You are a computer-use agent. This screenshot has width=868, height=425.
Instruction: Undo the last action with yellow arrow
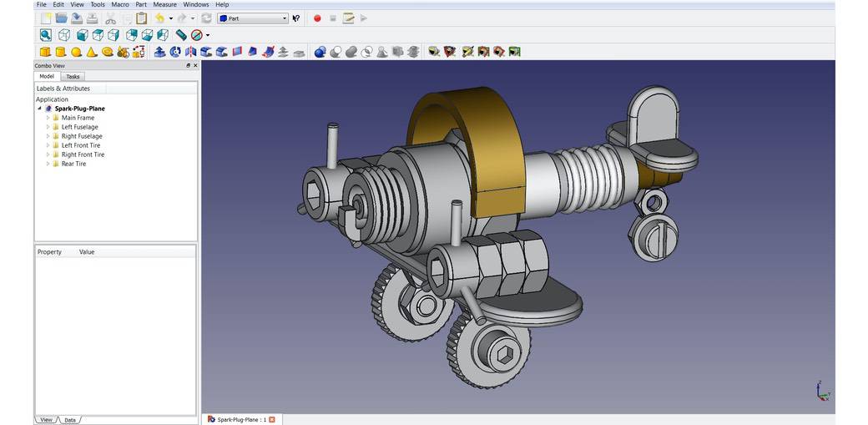click(x=159, y=18)
